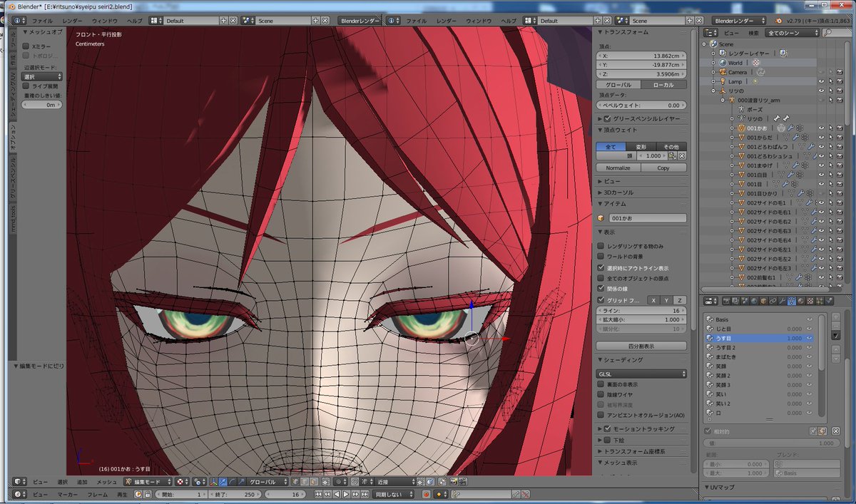Select the scale manipulator icon
The image size is (856, 504).
242,481
